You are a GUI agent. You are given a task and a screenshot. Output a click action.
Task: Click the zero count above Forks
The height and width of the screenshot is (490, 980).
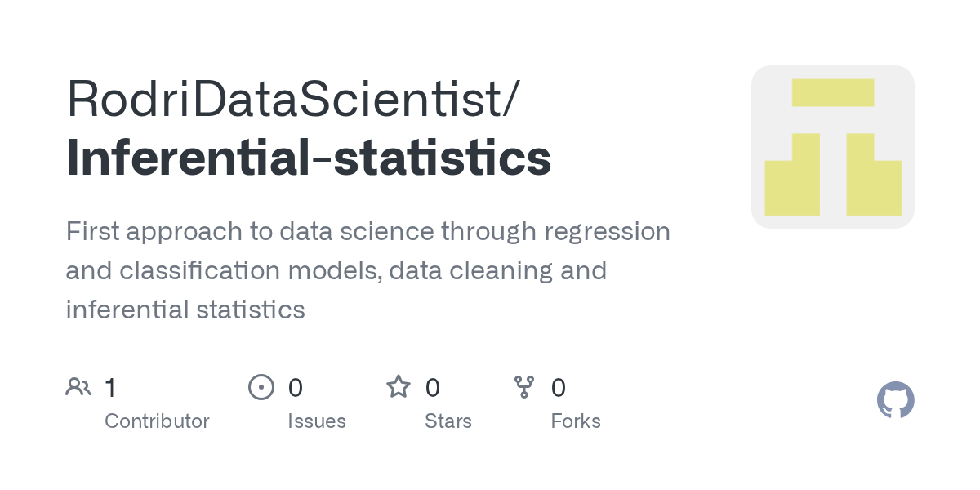click(559, 387)
